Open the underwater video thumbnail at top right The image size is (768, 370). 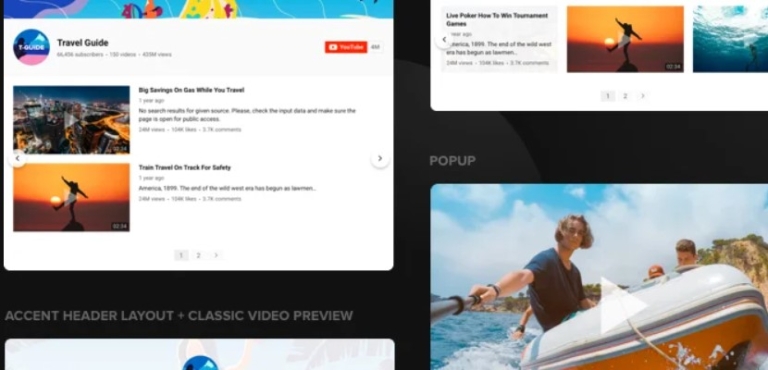pyautogui.click(x=730, y=39)
